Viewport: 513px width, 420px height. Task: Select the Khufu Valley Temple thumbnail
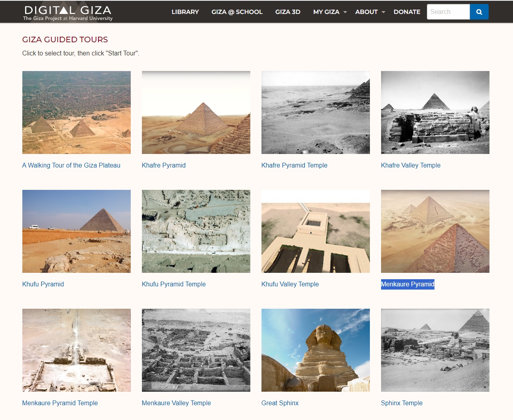316,231
